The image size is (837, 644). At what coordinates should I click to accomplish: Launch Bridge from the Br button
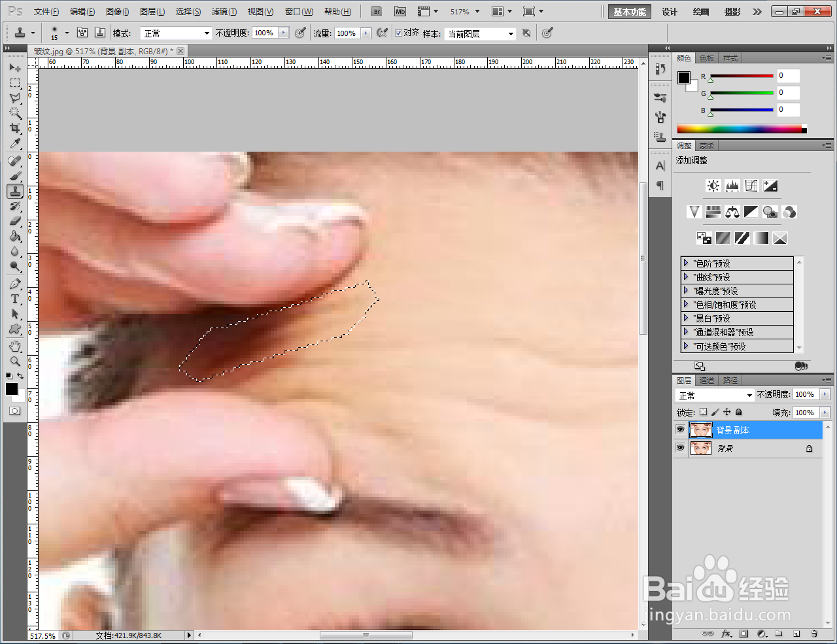377,12
